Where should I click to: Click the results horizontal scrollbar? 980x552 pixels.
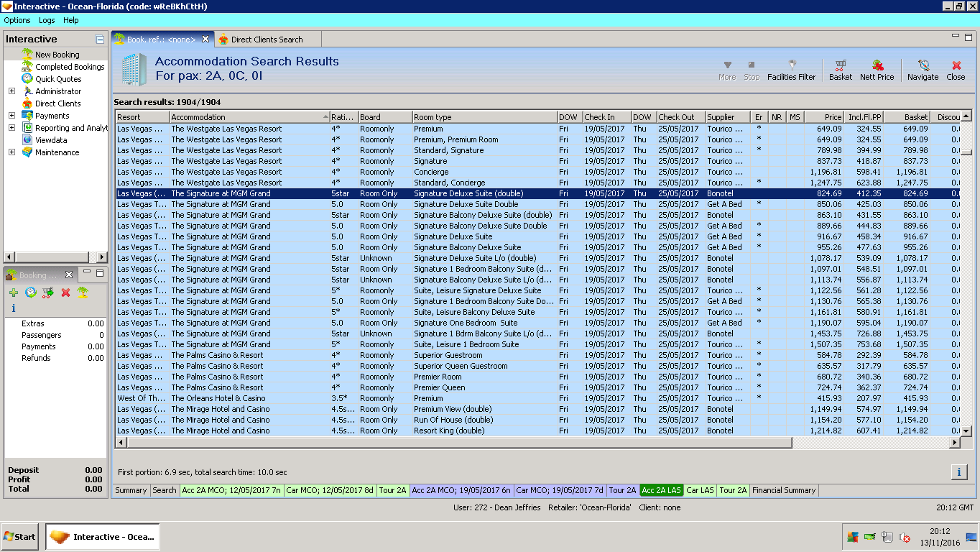pos(460,443)
